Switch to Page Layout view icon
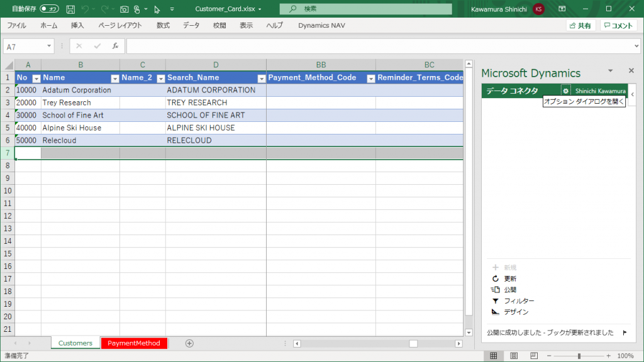 514,356
